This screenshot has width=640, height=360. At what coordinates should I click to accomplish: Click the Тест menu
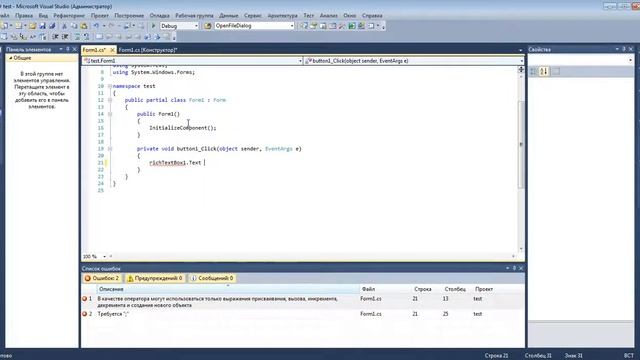pos(309,16)
